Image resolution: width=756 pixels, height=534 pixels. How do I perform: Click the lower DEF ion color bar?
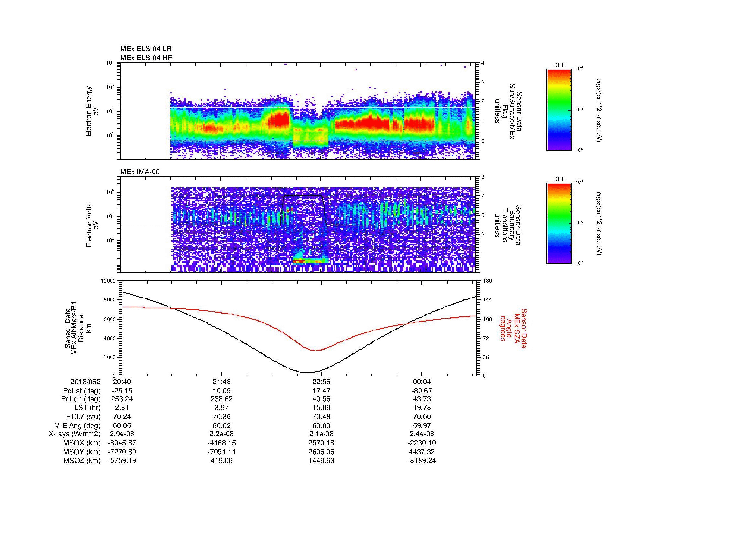coord(559,224)
